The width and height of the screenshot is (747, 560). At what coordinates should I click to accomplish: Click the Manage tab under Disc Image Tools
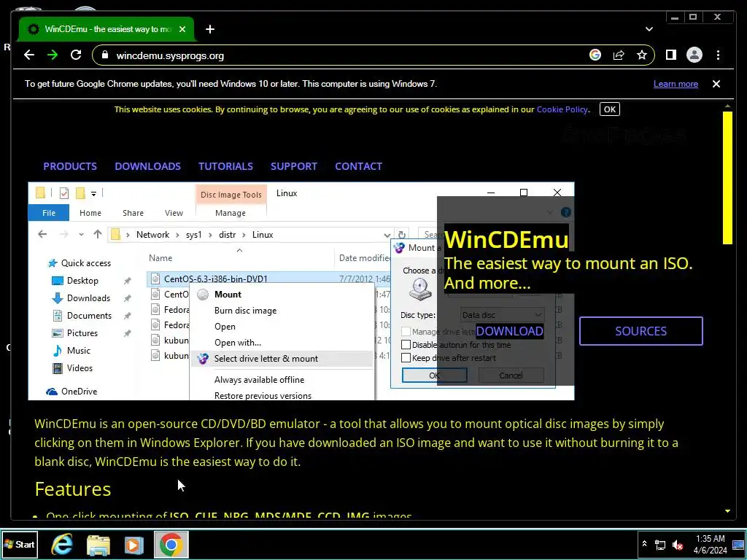230,213
